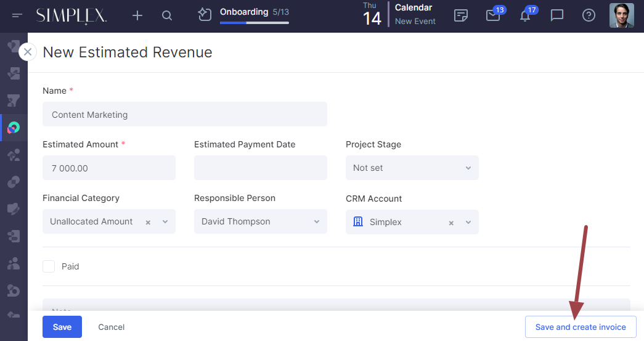
Task: Open the chat bubble icon
Action: (x=557, y=15)
